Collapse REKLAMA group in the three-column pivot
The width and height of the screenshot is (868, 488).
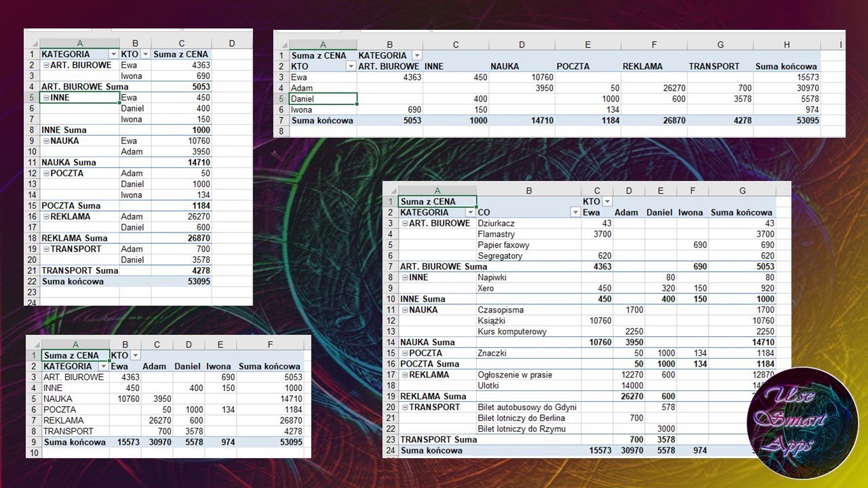point(46,217)
